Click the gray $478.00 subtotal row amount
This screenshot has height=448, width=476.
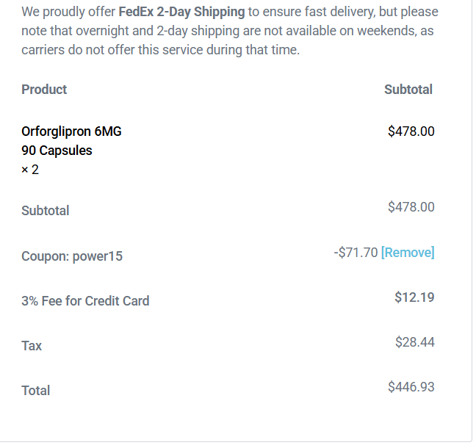click(x=411, y=207)
